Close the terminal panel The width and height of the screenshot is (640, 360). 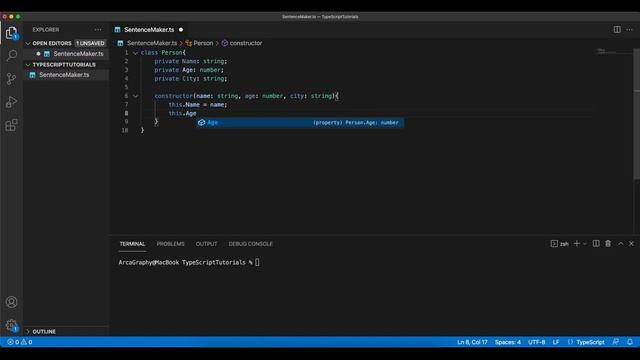(x=631, y=244)
